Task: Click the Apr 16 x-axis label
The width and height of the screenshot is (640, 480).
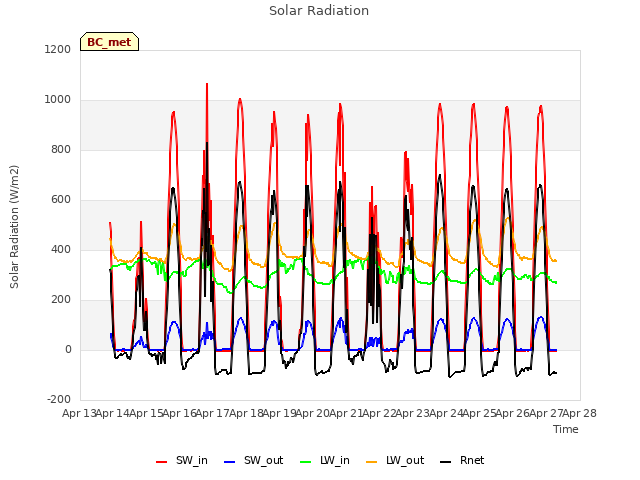Action: [x=180, y=413]
